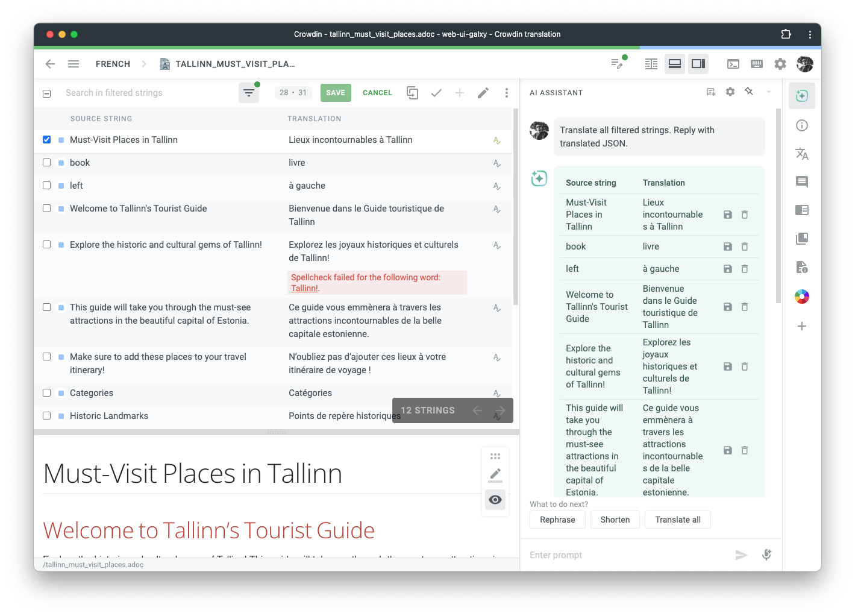Check the Make sure to add checkbox
The width and height of the screenshot is (855, 616).
pos(46,357)
